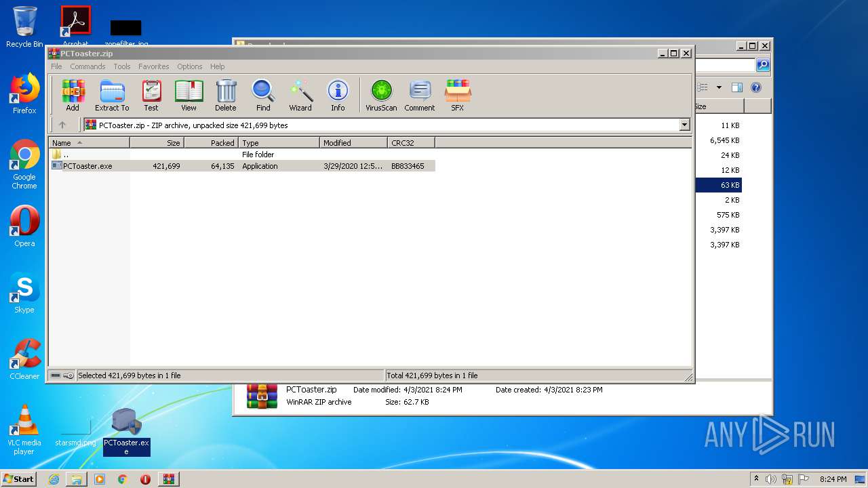
Task: Click the SFX toolbar icon
Action: pos(458,96)
